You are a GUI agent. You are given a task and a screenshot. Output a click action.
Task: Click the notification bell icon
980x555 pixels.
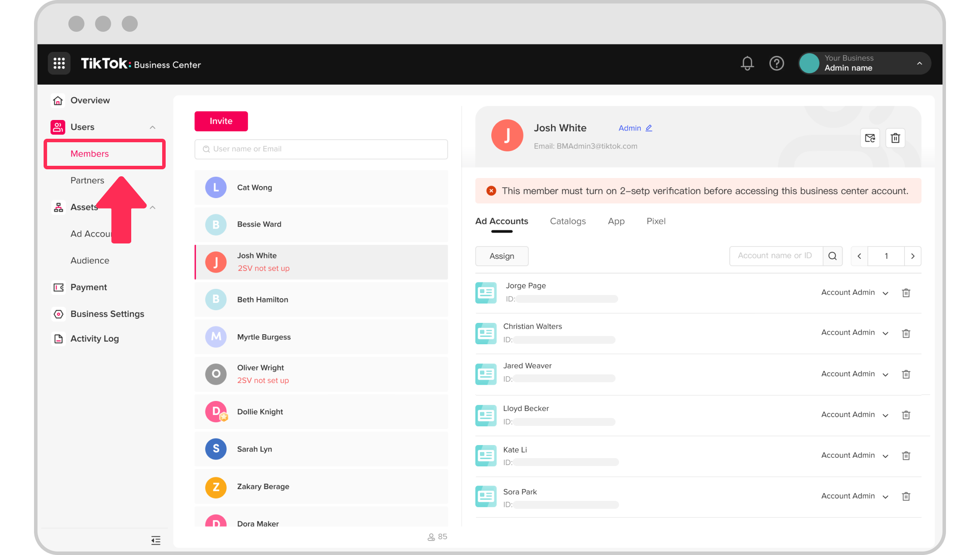tap(748, 64)
